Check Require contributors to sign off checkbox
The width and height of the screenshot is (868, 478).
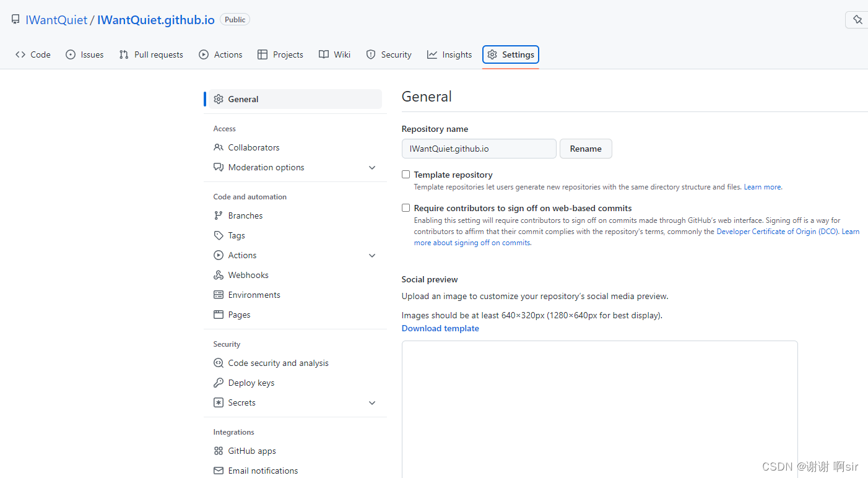406,208
